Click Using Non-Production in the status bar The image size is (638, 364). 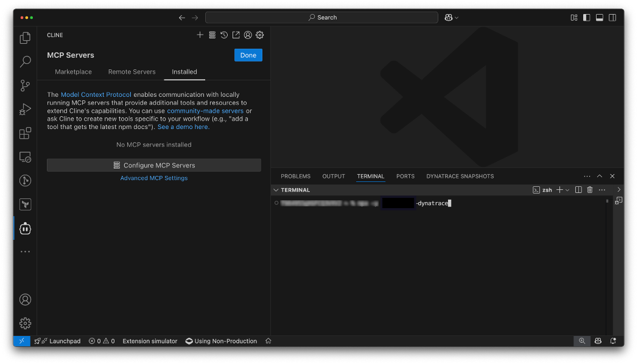pyautogui.click(x=221, y=341)
